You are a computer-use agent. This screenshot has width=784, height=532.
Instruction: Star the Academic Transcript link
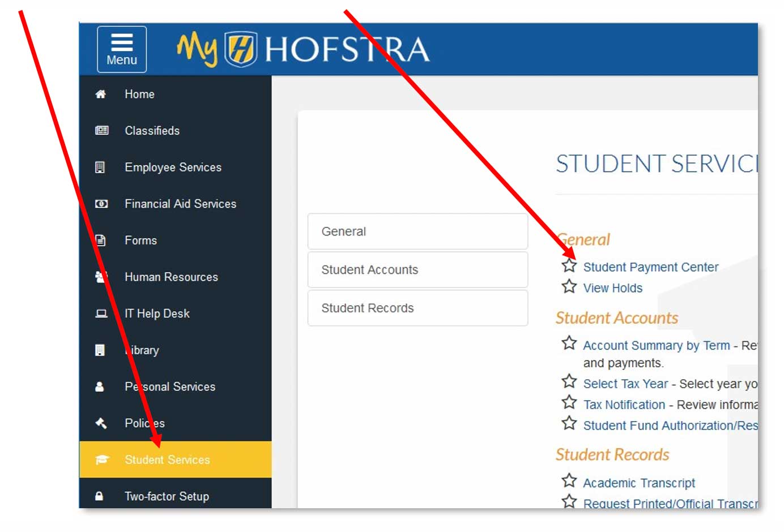[x=569, y=481]
